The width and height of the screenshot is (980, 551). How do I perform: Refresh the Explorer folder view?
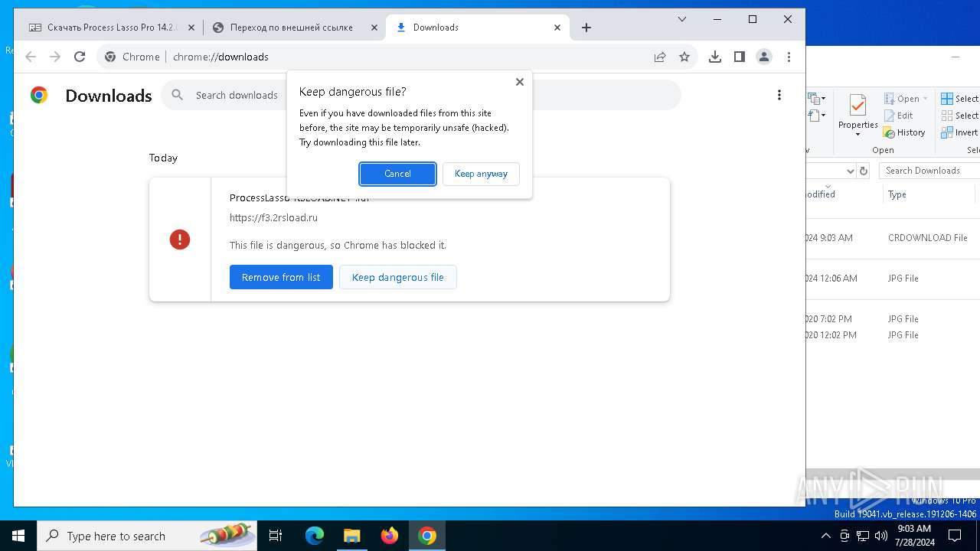[x=864, y=171]
